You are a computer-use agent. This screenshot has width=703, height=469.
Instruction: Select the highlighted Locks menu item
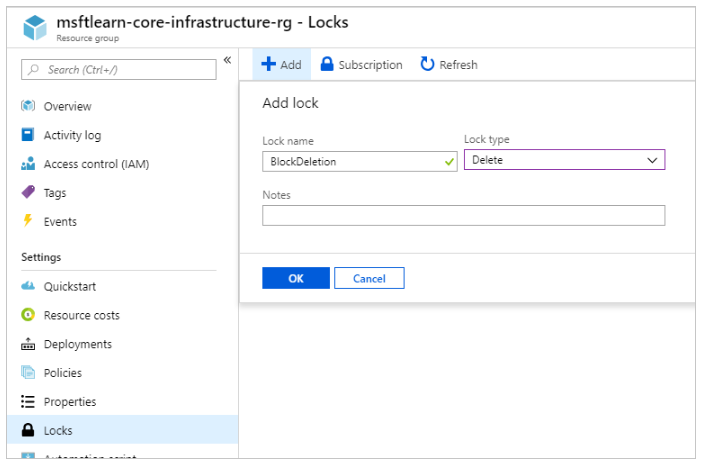point(122,430)
